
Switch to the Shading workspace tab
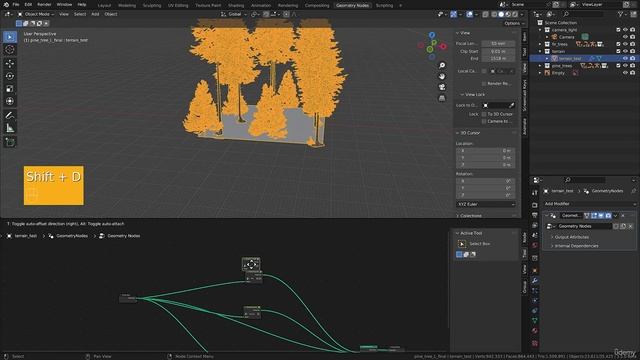(236, 5)
